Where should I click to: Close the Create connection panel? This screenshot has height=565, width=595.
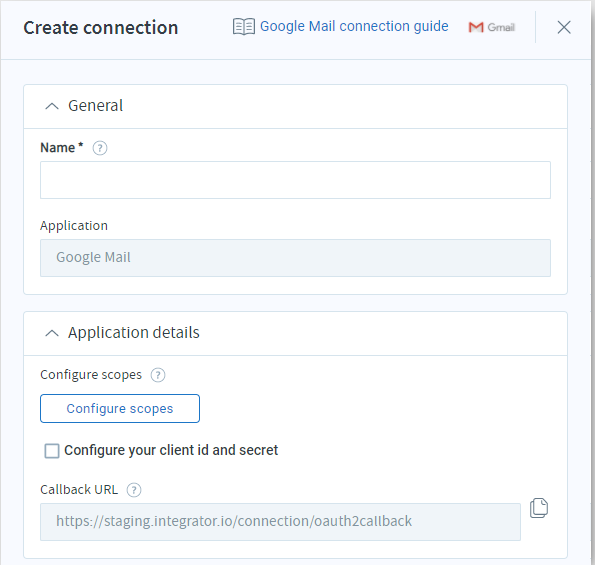pyautogui.click(x=564, y=27)
